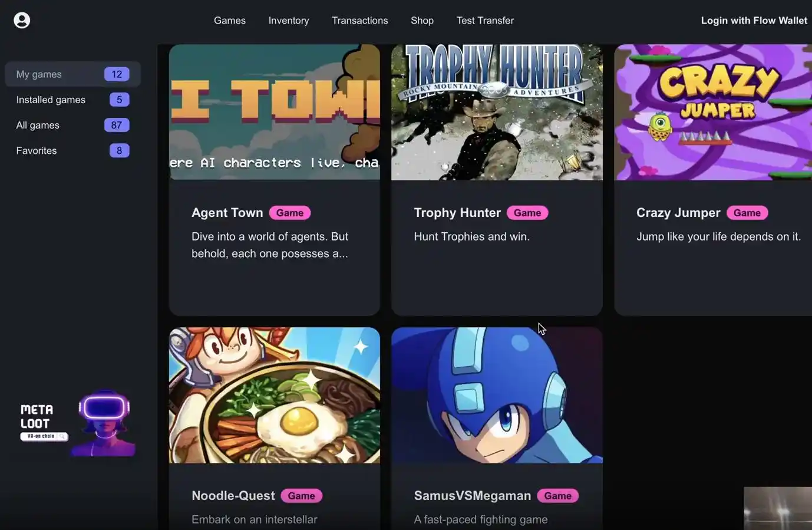Screen dimensions: 812x530
Task: Switch to All games category
Action: coord(38,125)
